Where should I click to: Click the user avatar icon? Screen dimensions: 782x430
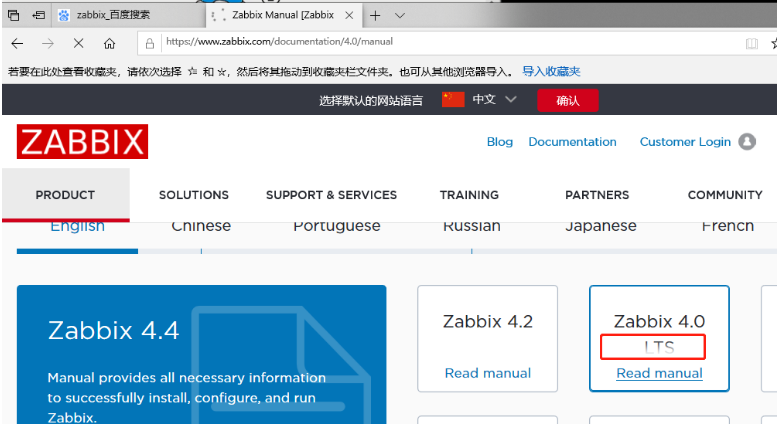(747, 142)
